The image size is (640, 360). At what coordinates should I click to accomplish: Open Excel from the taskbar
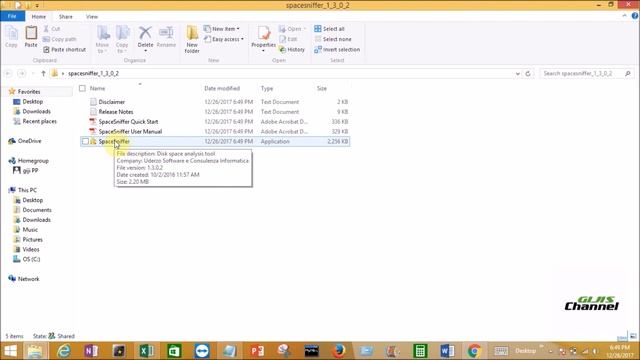tap(147, 351)
